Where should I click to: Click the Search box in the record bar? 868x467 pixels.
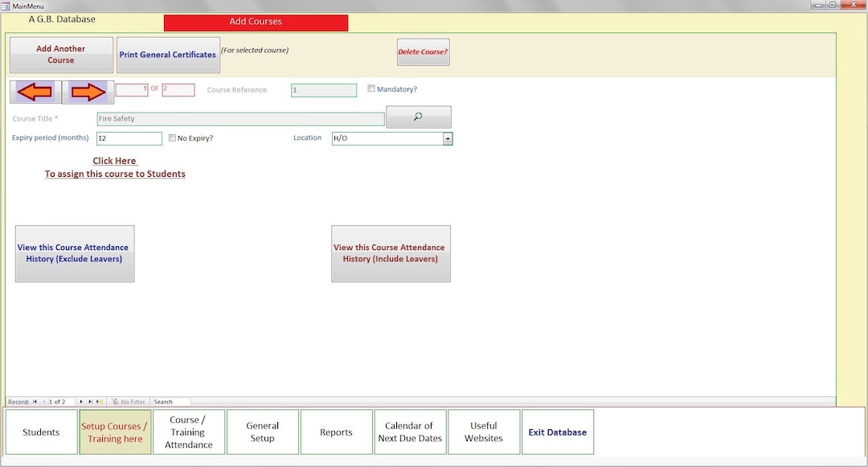pyautogui.click(x=171, y=401)
